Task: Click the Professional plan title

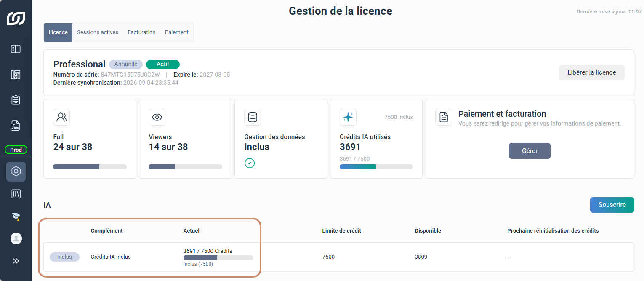Action: coord(79,64)
